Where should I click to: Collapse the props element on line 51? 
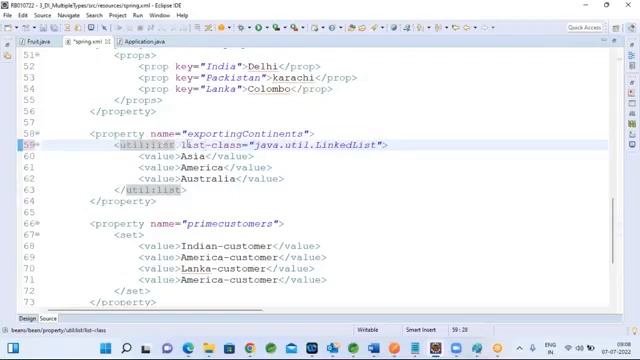pyautogui.click(x=38, y=54)
